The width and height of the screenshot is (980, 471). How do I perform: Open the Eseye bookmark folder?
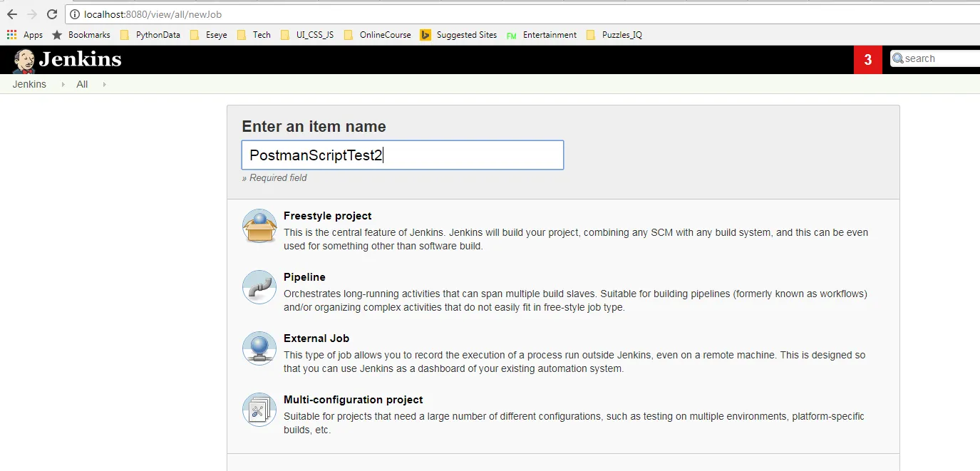coord(208,34)
